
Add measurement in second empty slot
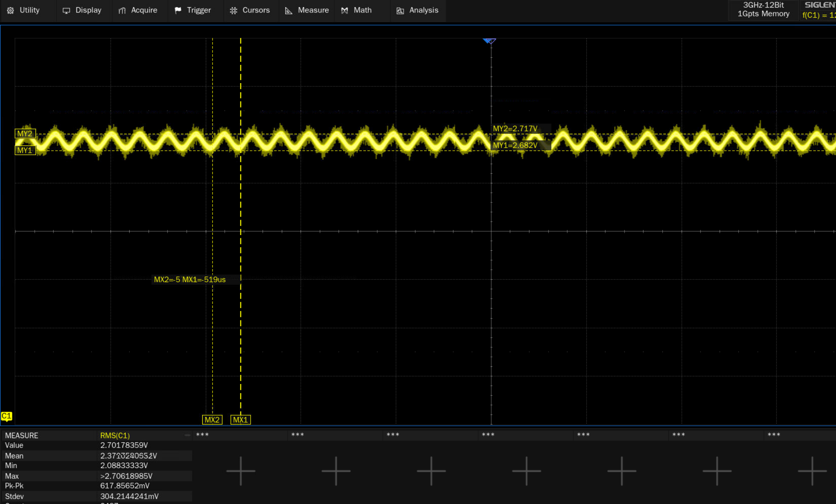(336, 471)
